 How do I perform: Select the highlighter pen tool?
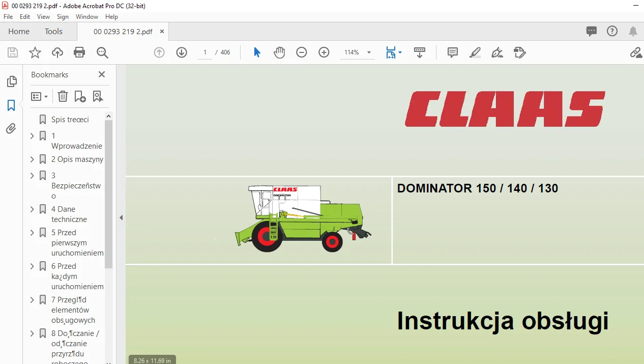click(x=475, y=52)
